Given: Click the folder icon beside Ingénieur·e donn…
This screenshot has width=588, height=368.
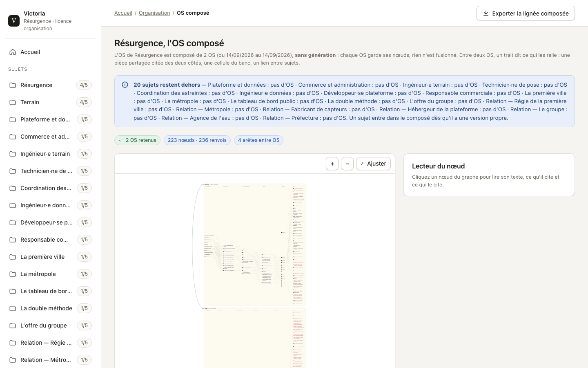Looking at the screenshot, I should point(13,205).
